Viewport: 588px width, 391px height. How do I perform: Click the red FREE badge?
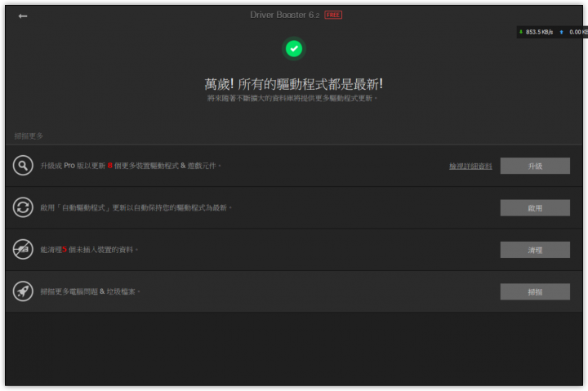click(x=333, y=15)
